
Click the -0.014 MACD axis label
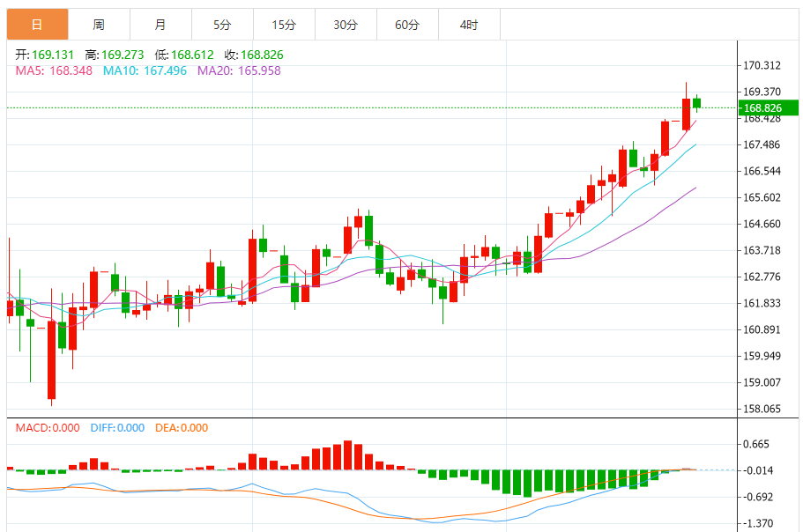pyautogui.click(x=758, y=470)
